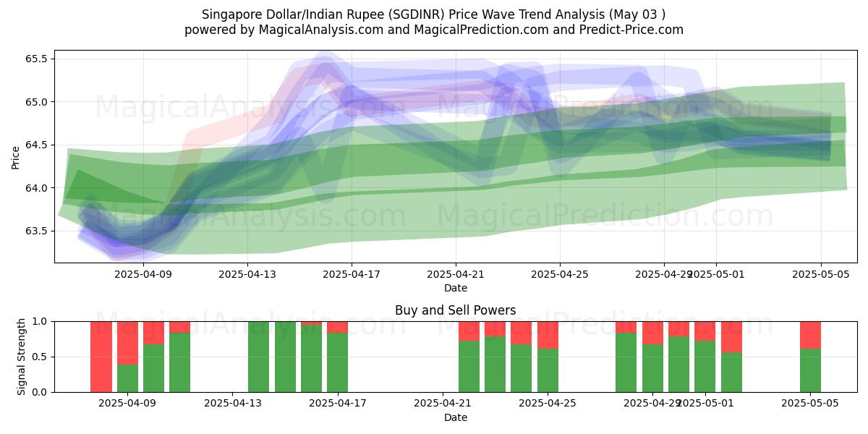Click the 'Date' label below Buy and Sell chart
The width and height of the screenshot is (868, 434).
tap(456, 417)
